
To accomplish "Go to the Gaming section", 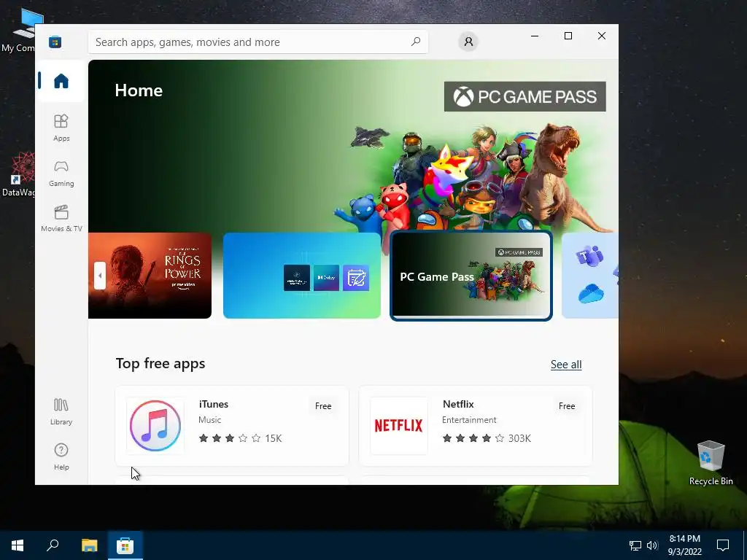I will 61,174.
